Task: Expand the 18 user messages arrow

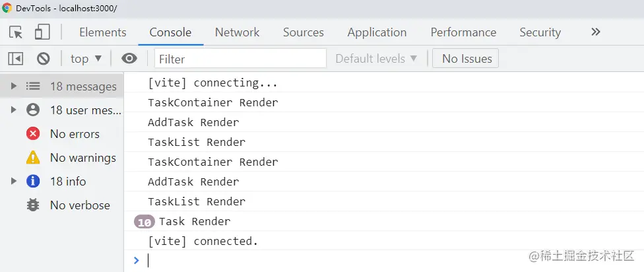Action: 14,110
